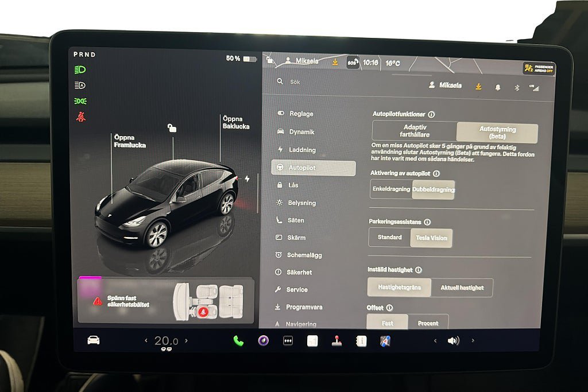588x392 pixels.
Task: Tap the car controls icon in bottom bar
Action: (x=94, y=340)
